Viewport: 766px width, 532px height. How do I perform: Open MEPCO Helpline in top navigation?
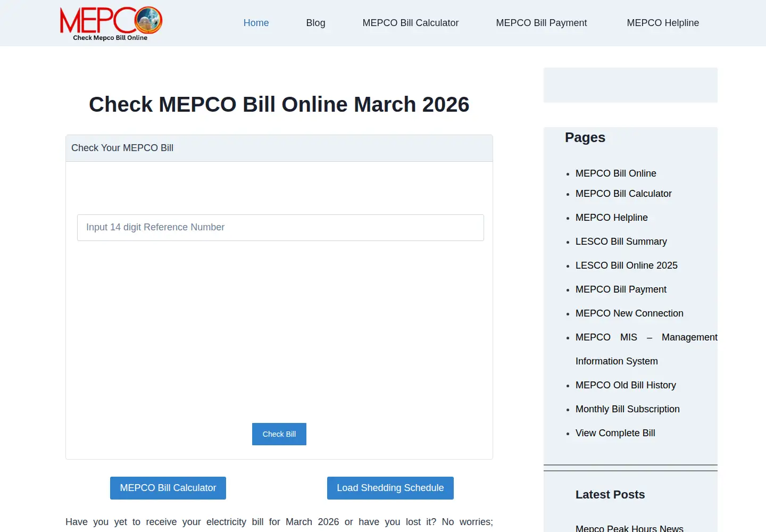[x=663, y=23]
